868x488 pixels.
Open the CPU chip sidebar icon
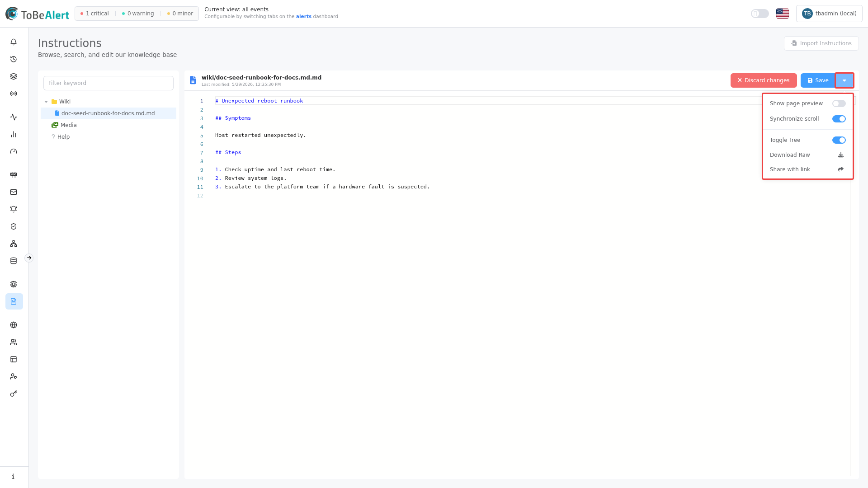pos(14,284)
